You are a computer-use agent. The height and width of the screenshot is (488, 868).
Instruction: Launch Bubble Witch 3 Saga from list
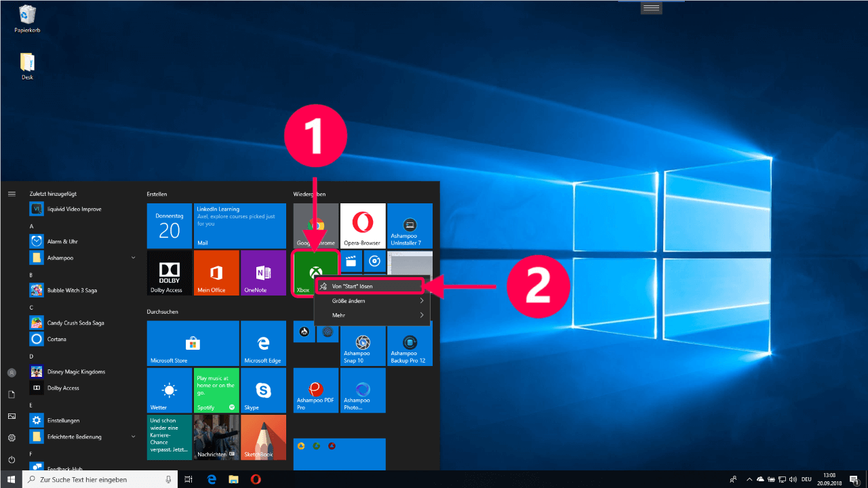click(83, 290)
